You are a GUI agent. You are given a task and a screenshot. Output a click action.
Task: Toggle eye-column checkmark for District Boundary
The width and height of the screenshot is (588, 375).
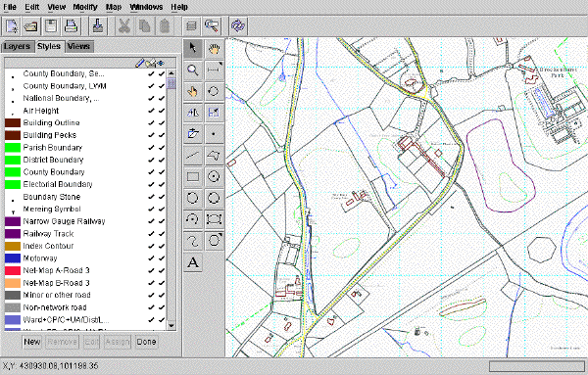162,160
